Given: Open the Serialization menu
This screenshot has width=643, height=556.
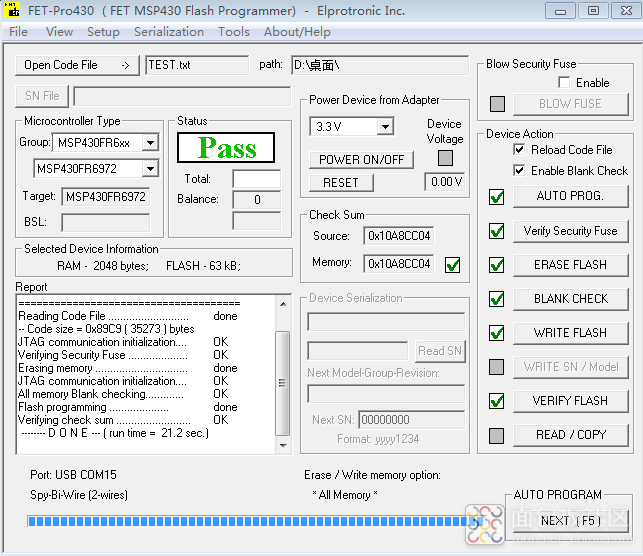Looking at the screenshot, I should pyautogui.click(x=169, y=32).
